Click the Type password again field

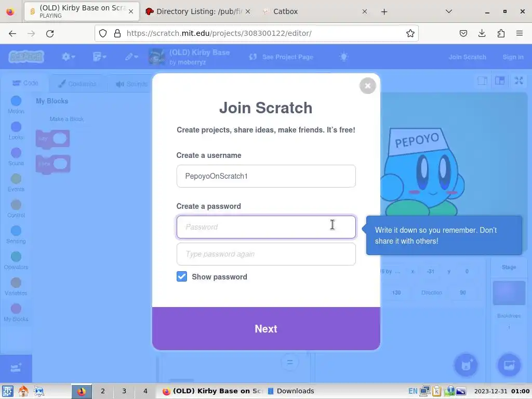point(266,254)
